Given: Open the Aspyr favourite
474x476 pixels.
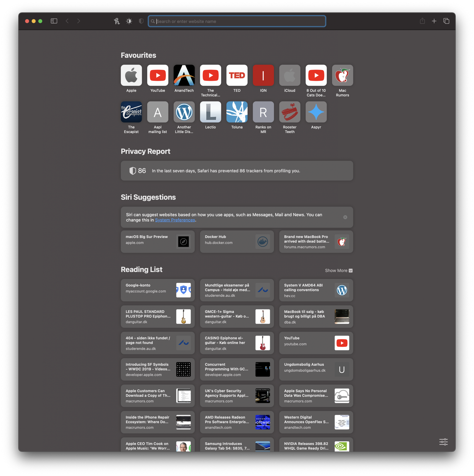Looking at the screenshot, I should (316, 112).
